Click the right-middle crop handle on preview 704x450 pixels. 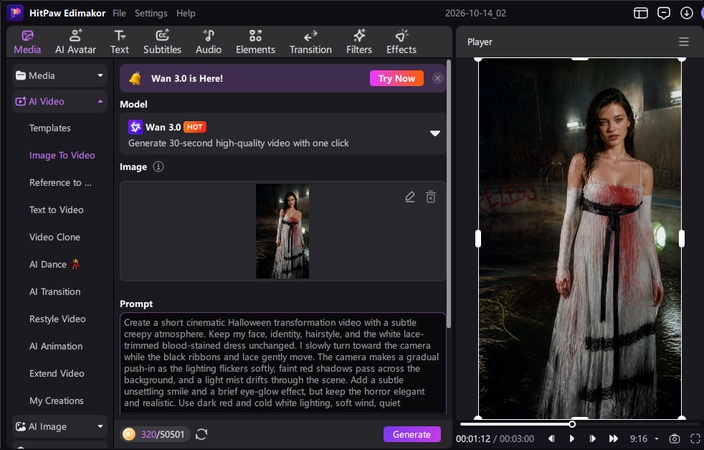coord(682,238)
